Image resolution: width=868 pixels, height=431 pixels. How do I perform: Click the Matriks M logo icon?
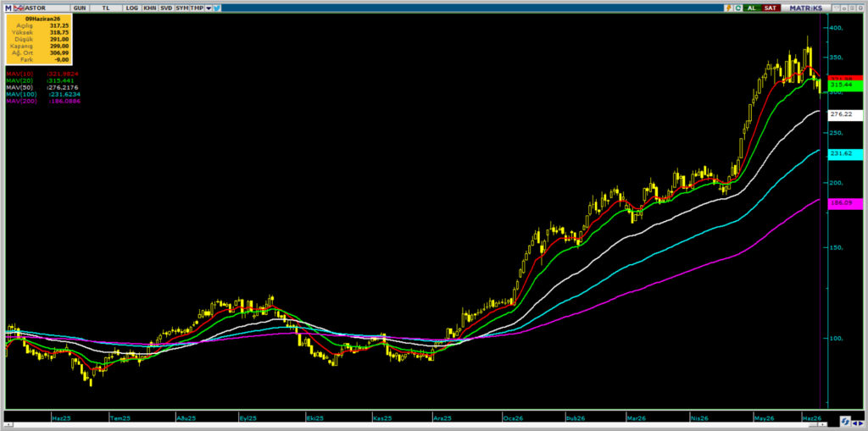pos(8,8)
